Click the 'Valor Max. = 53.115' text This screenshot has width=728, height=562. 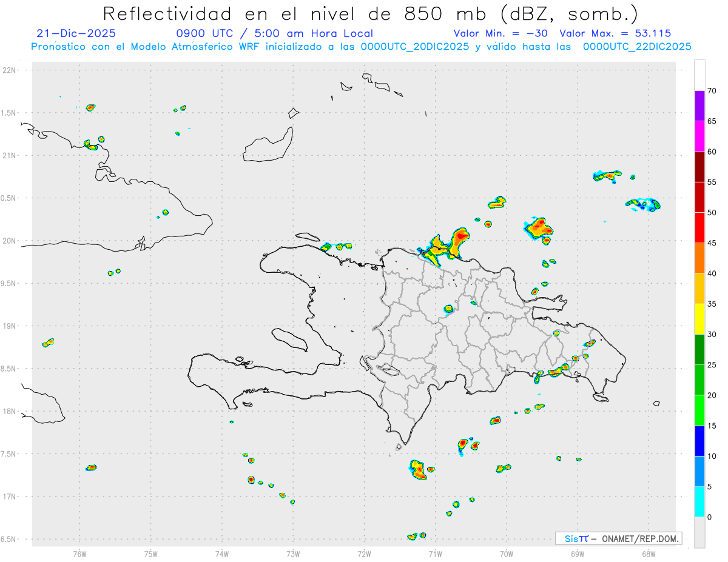coord(615,33)
